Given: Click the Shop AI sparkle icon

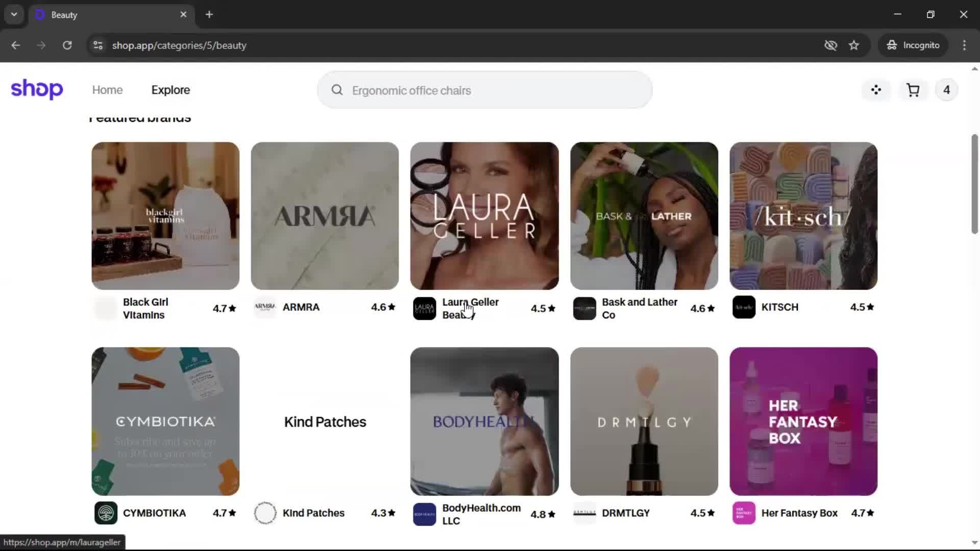Looking at the screenshot, I should pyautogui.click(x=876, y=90).
